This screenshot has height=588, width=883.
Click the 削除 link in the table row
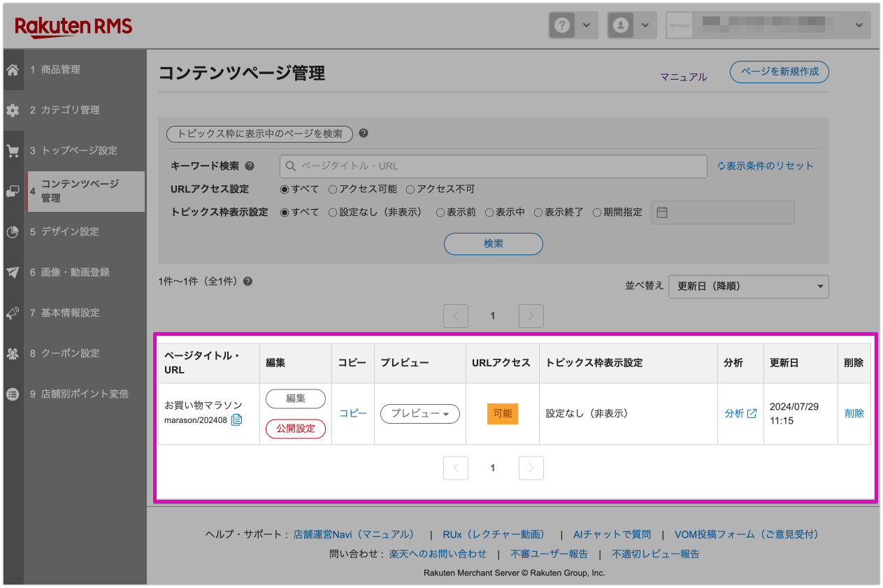pyautogui.click(x=854, y=414)
